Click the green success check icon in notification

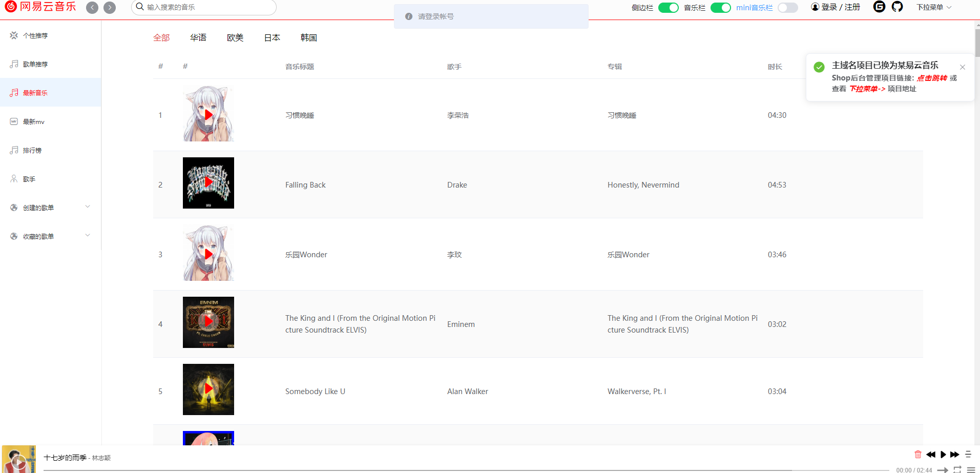pyautogui.click(x=819, y=67)
